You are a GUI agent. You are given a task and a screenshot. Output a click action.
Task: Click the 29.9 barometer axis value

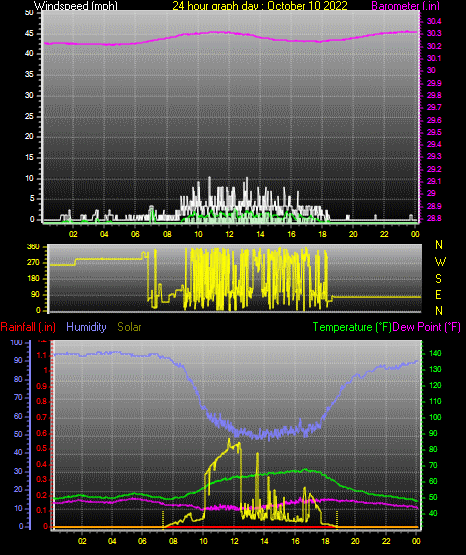coord(434,83)
